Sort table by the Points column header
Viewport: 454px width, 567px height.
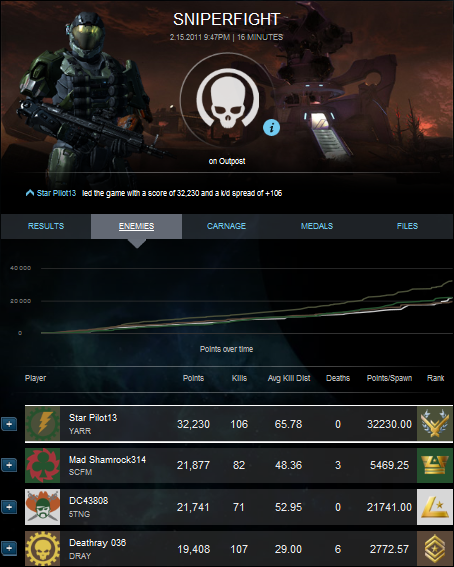click(x=193, y=378)
